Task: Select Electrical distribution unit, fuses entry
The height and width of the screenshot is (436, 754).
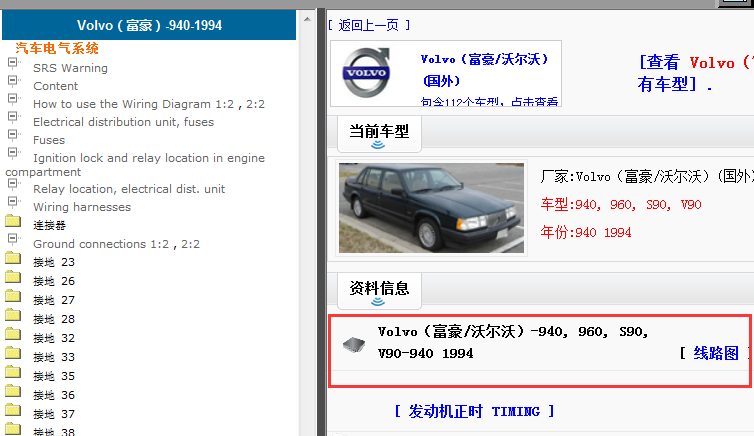Action: pos(123,122)
